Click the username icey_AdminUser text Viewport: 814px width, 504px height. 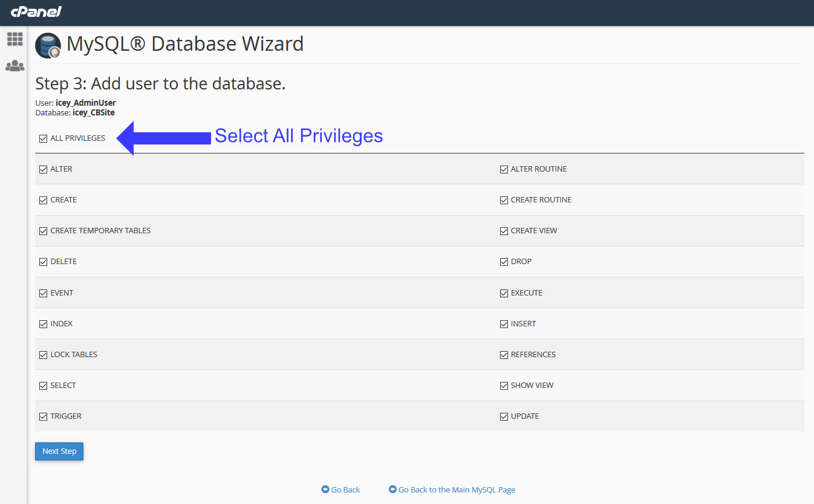pyautogui.click(x=85, y=103)
